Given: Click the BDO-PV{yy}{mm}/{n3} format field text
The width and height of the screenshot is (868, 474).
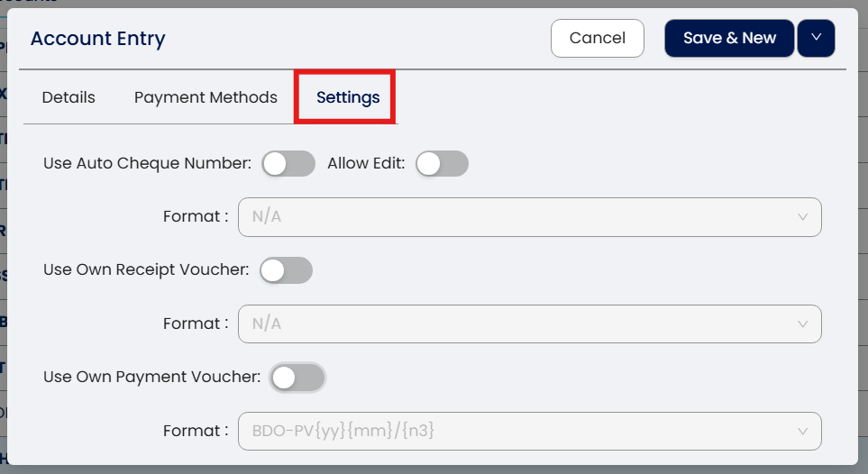Looking at the screenshot, I should pyautogui.click(x=343, y=432).
